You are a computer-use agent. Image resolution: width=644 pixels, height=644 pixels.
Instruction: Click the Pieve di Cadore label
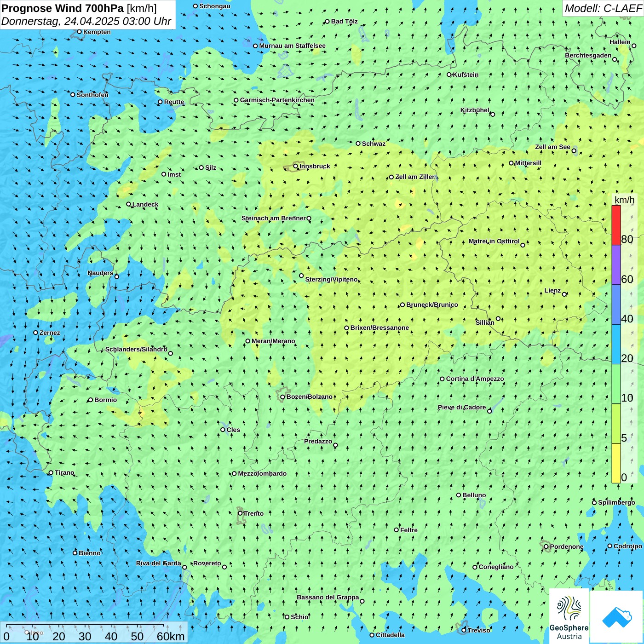pyautogui.click(x=462, y=408)
